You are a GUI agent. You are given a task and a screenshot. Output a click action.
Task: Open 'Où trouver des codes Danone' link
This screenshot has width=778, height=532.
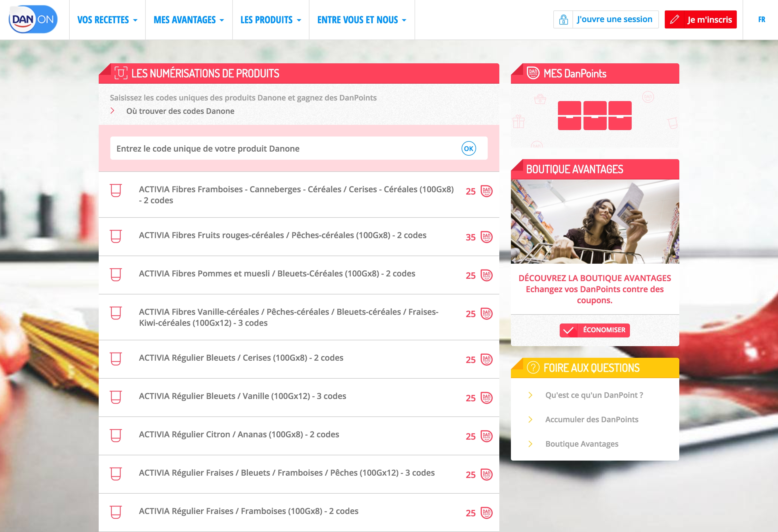point(180,111)
